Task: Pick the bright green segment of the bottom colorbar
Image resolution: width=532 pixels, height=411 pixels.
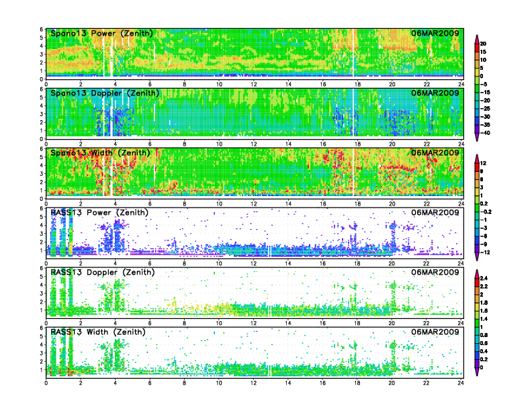Action: 477,323
